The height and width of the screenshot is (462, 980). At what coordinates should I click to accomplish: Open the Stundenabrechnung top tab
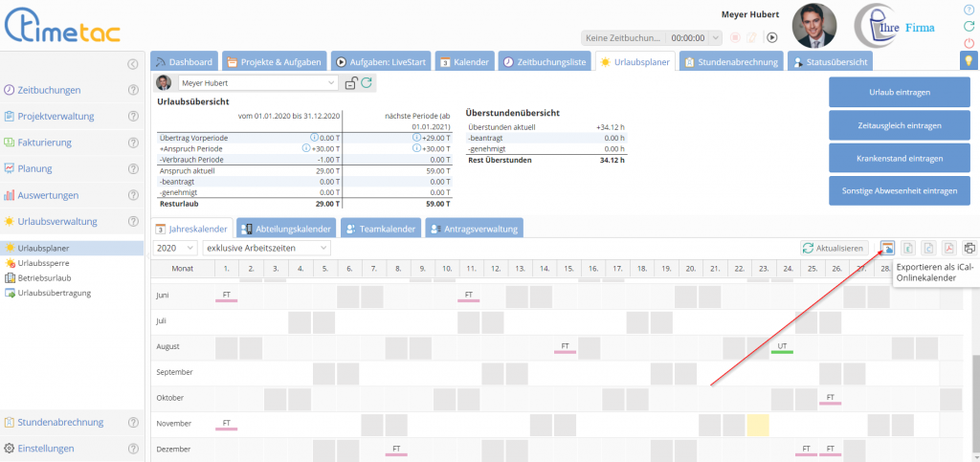click(732, 62)
